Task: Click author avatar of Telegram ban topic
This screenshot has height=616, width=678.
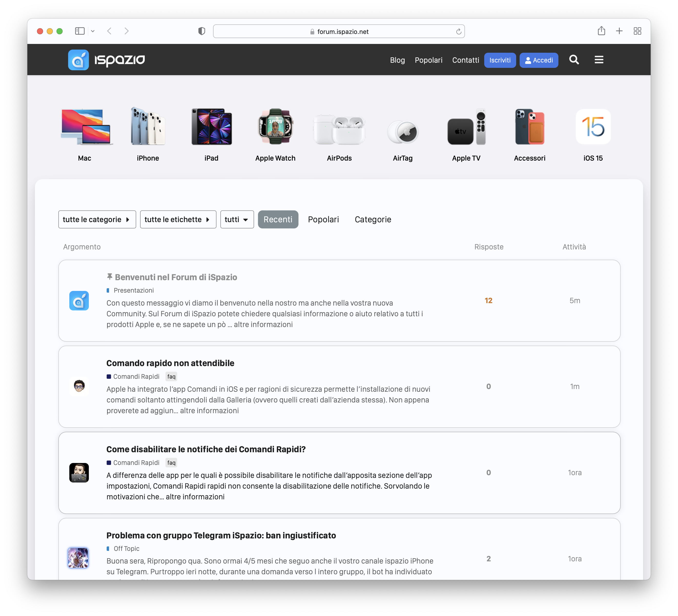Action: click(78, 558)
